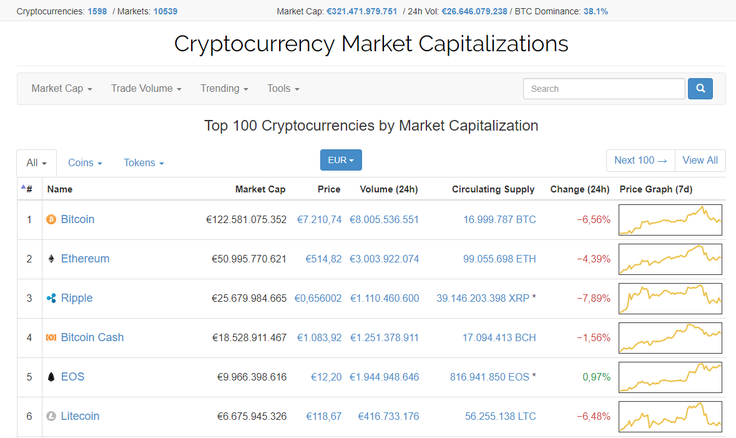
Task: Open the EOS link
Action: 73,377
